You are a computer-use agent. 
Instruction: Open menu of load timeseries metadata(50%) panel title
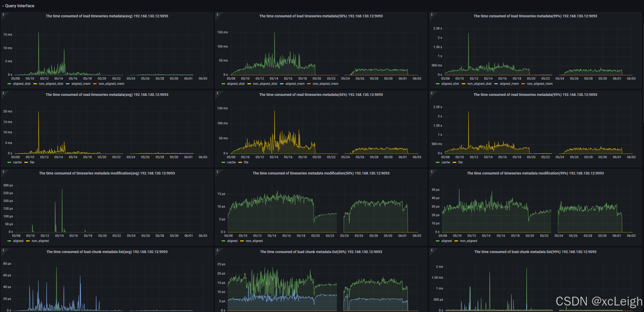coord(321,16)
